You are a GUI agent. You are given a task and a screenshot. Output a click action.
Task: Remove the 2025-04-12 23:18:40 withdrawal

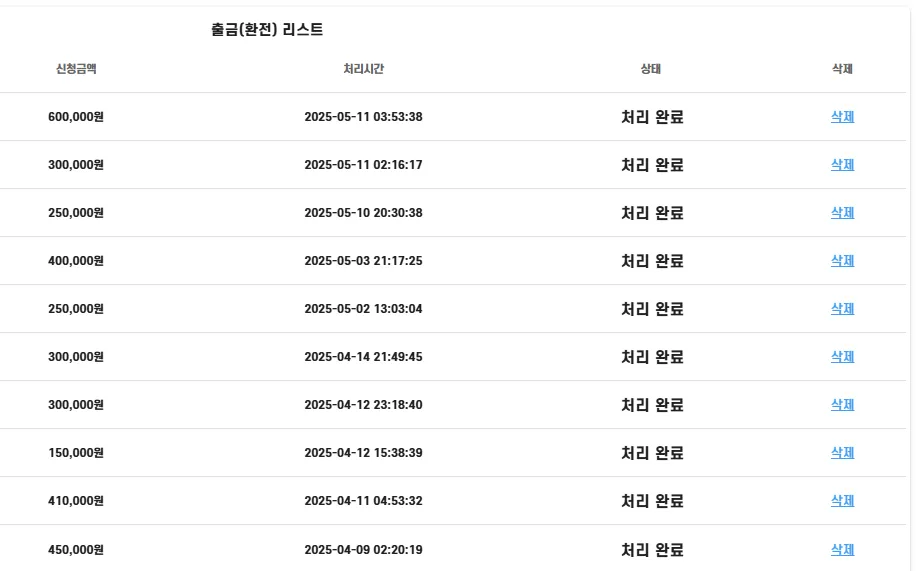coord(842,404)
